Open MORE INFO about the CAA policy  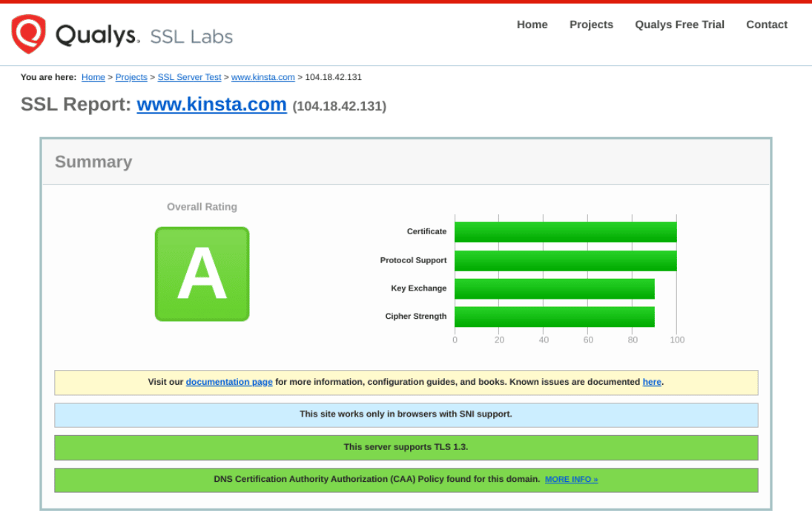click(x=570, y=480)
